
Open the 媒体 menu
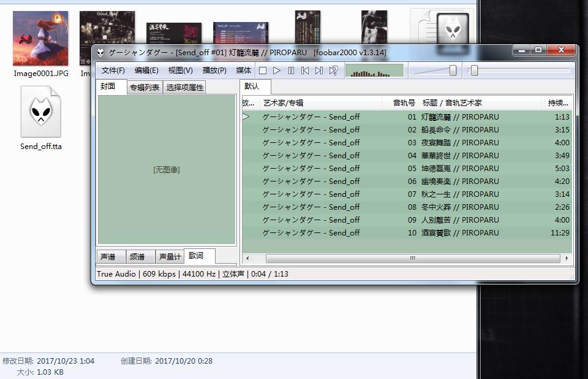[x=243, y=71]
